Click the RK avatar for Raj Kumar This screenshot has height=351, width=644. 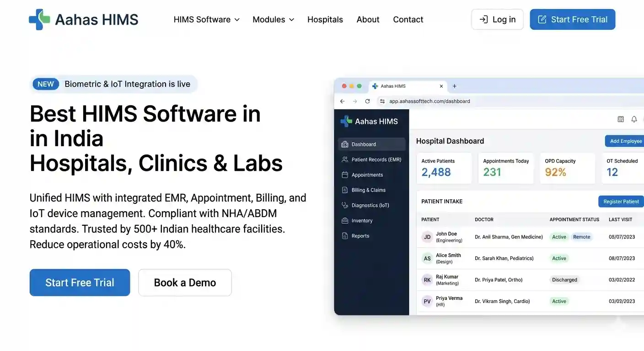point(427,280)
